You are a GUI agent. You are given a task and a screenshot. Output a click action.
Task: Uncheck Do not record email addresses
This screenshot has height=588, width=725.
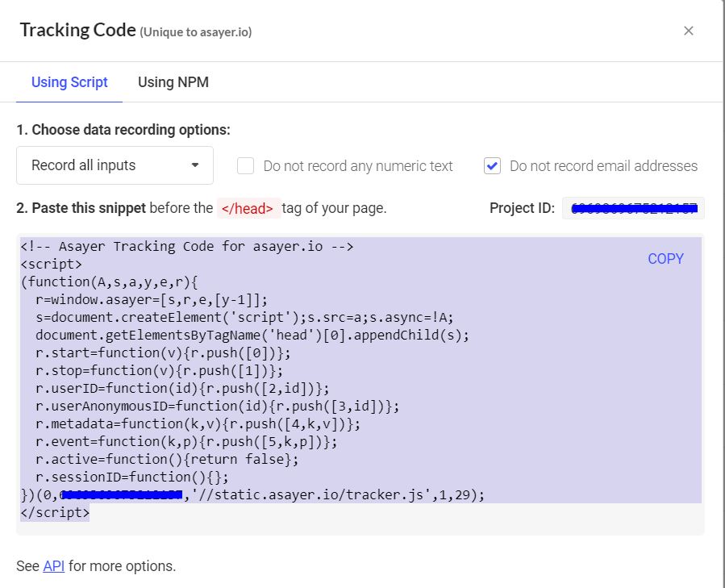(x=492, y=165)
